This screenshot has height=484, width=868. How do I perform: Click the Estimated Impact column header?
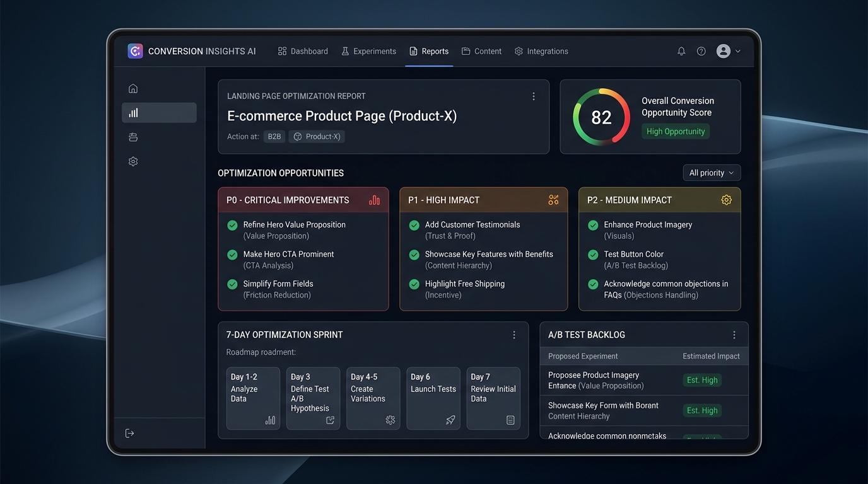711,356
